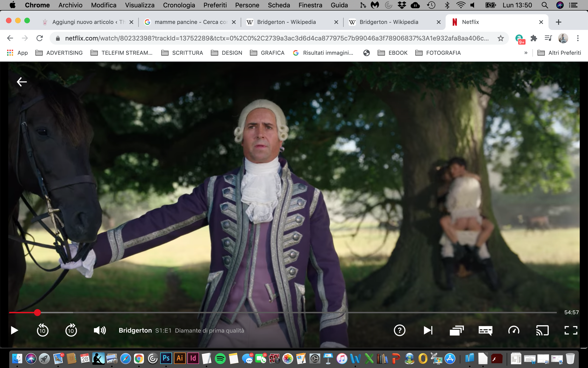Click the Netflix volume speaker icon
Viewport: 588px width, 368px height.
click(x=100, y=330)
